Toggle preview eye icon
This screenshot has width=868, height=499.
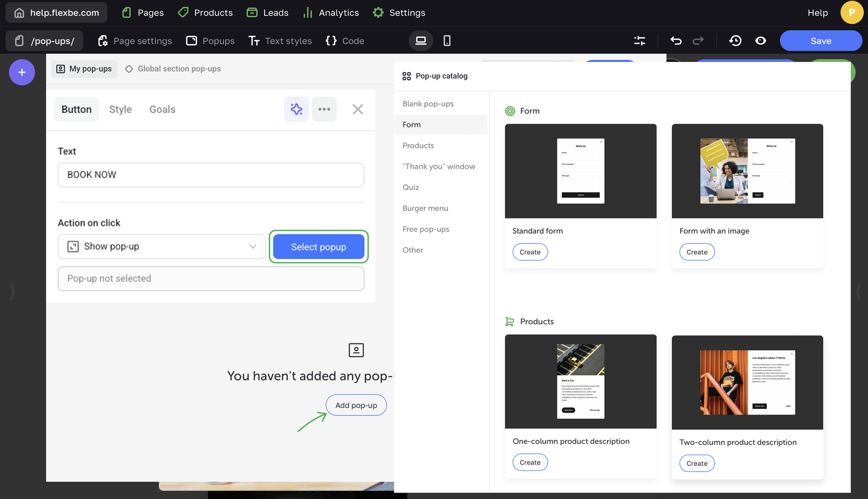[760, 41]
